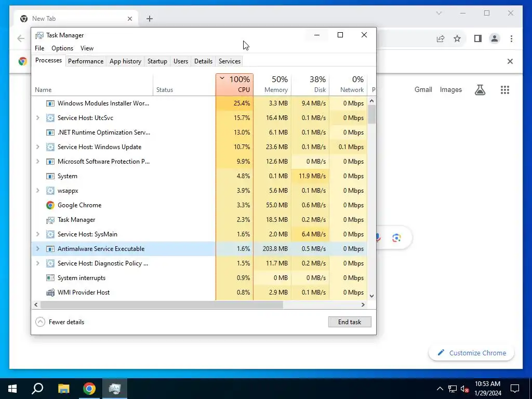Click the Google Chrome process icon in the list

[x=50, y=205]
